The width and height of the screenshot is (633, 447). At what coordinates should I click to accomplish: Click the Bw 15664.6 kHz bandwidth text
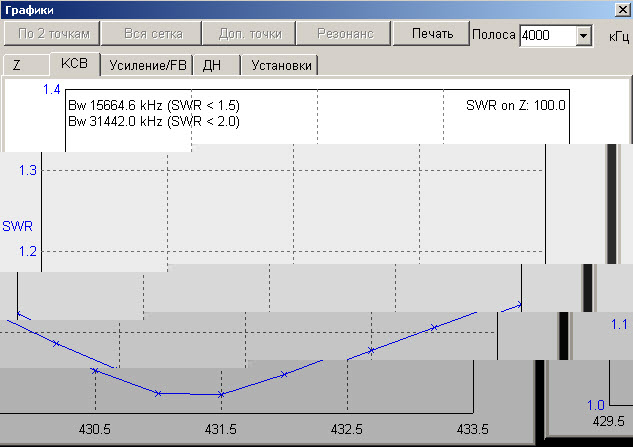tap(153, 105)
